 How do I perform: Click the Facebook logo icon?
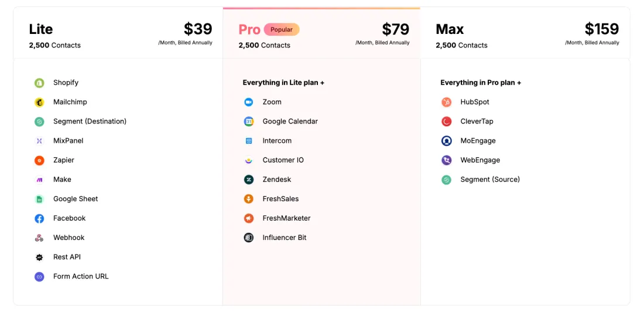[x=39, y=218]
